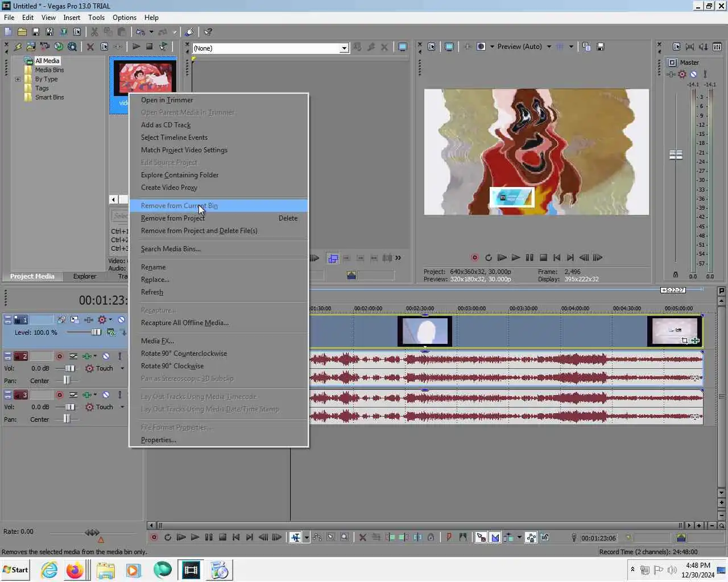Arm audio track 3 for record
The width and height of the screenshot is (728, 582).
(59, 395)
